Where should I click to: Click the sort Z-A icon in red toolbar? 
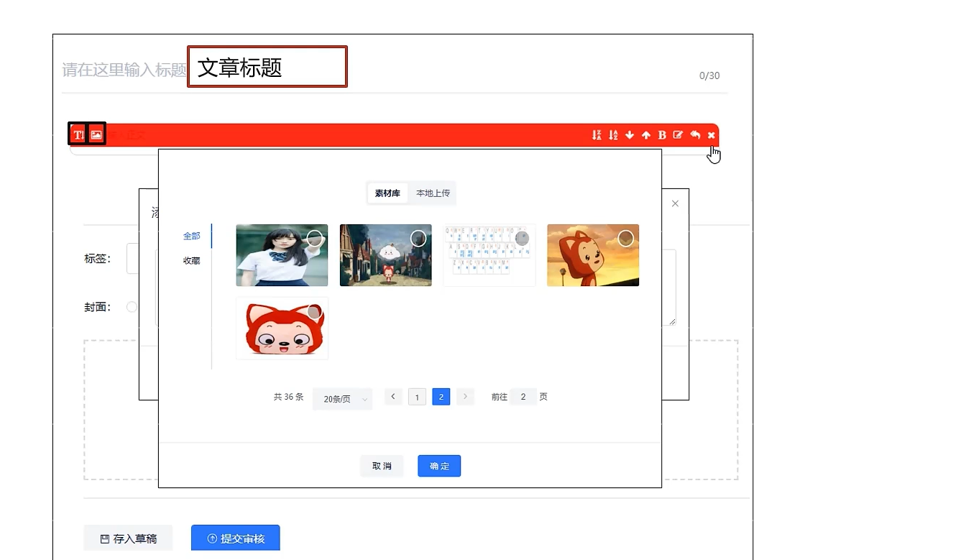[x=597, y=135]
